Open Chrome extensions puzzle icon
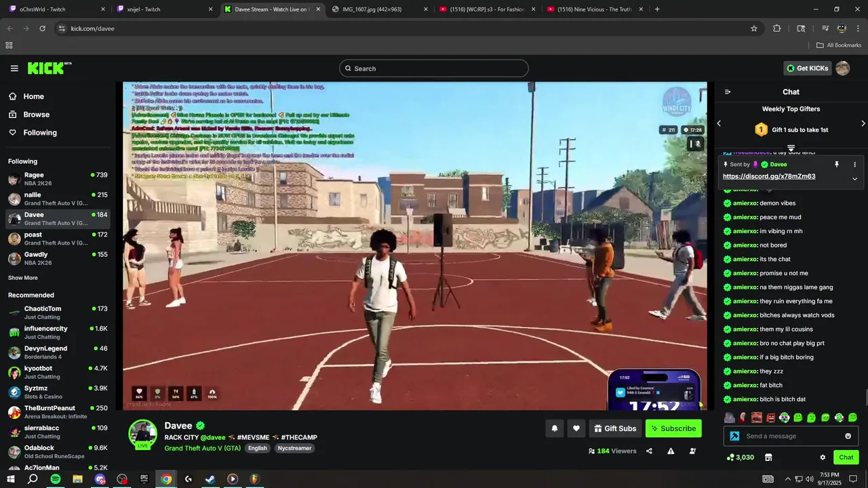Viewport: 868px width, 488px height. tap(777, 28)
